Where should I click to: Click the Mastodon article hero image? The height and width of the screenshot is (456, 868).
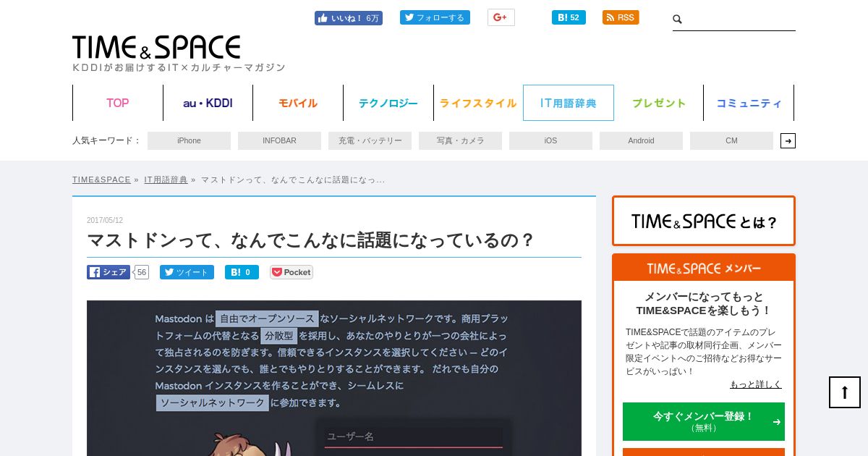334,378
